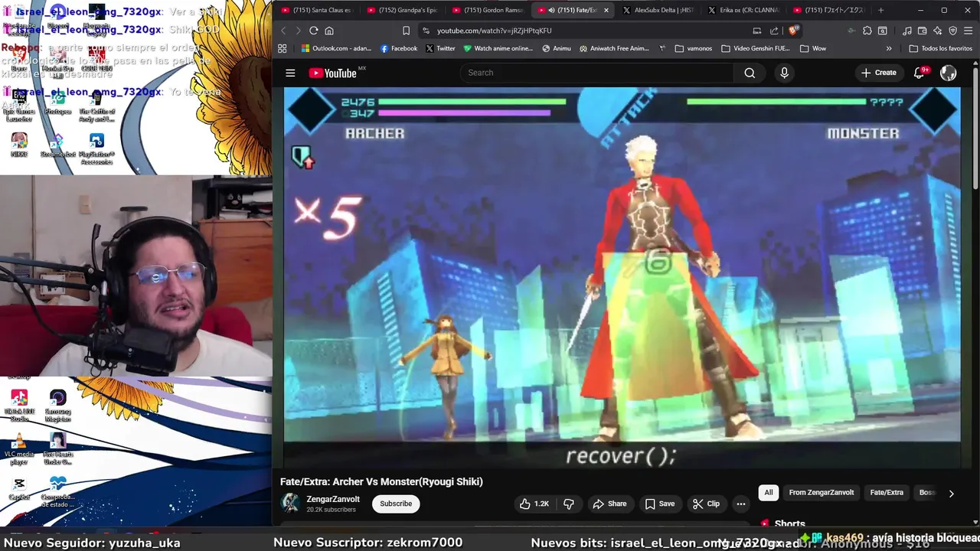Open a new browser tab with plus
Viewport: 980px width, 551px height.
[880, 10]
